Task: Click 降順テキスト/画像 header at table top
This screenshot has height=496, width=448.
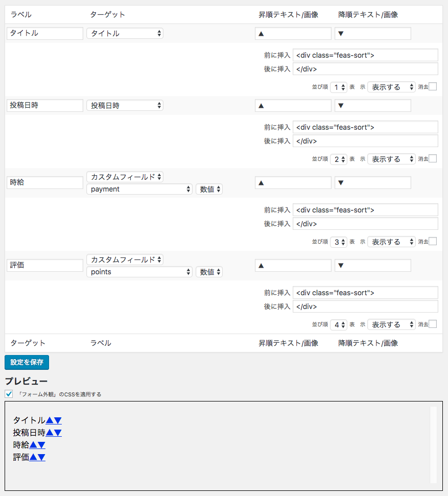Action: 368,14
